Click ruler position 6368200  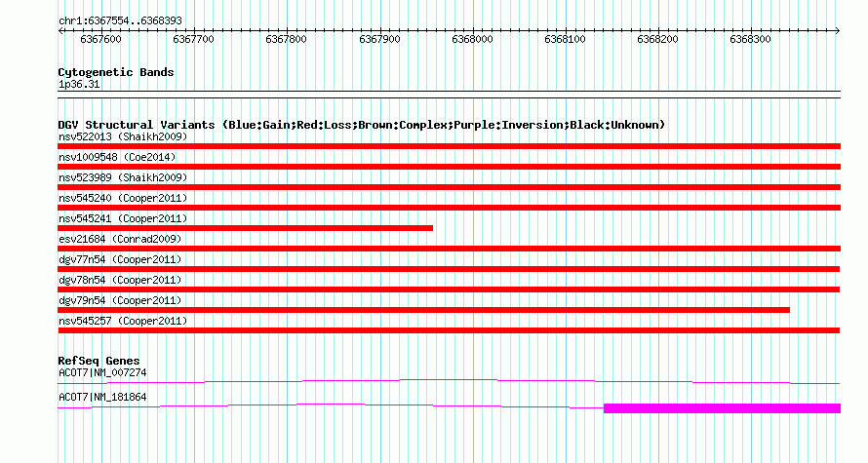pyautogui.click(x=657, y=39)
